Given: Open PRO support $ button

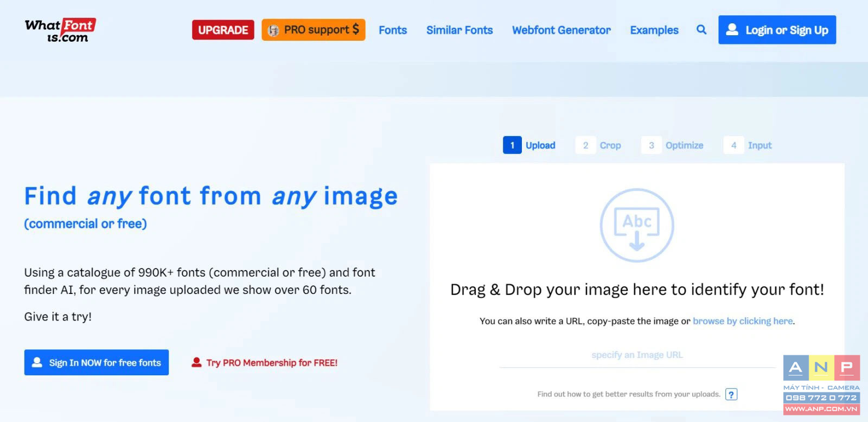Looking at the screenshot, I should coord(314,30).
